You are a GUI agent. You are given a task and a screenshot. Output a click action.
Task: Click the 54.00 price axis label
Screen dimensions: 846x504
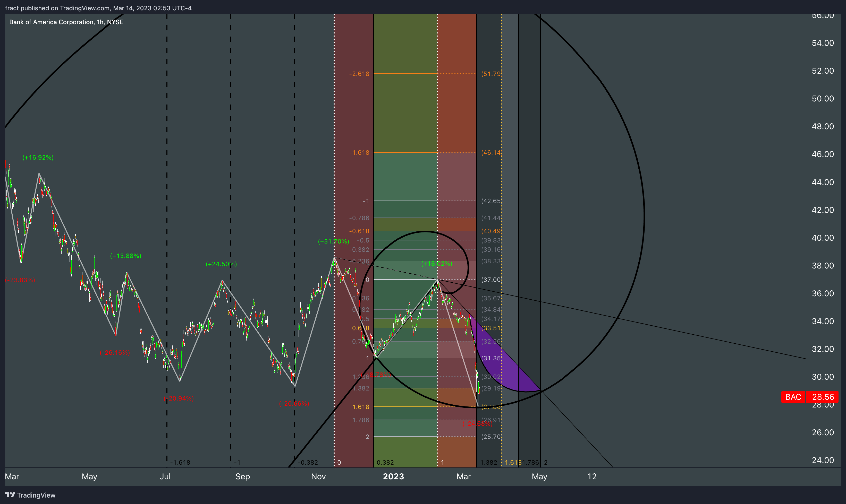[x=823, y=43]
